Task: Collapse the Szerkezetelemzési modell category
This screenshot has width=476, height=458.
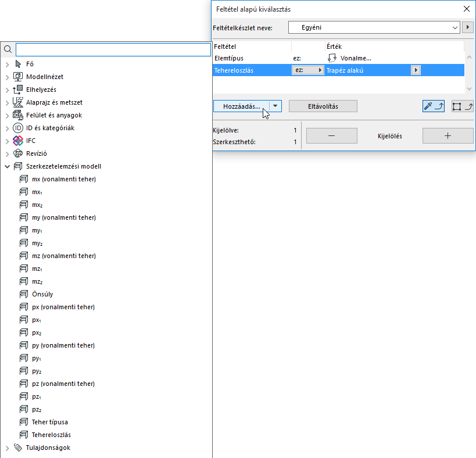Action: (x=8, y=167)
